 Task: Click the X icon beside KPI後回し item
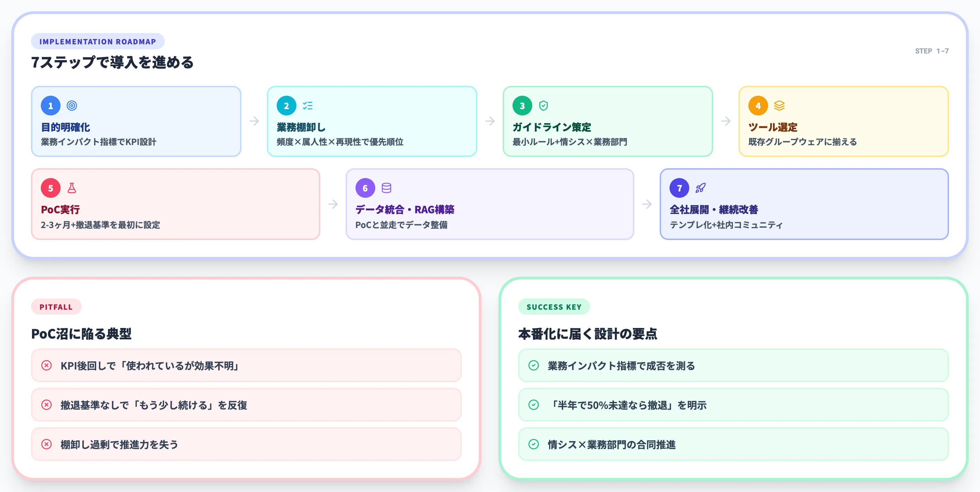pyautogui.click(x=46, y=365)
